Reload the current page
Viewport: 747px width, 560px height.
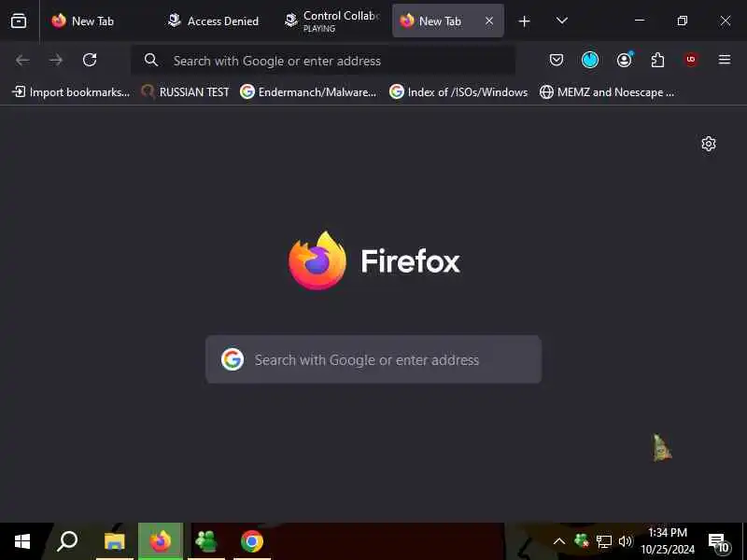tap(90, 60)
